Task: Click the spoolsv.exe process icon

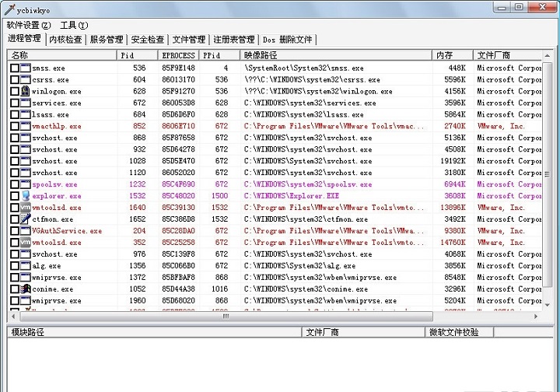Action: click(26, 184)
